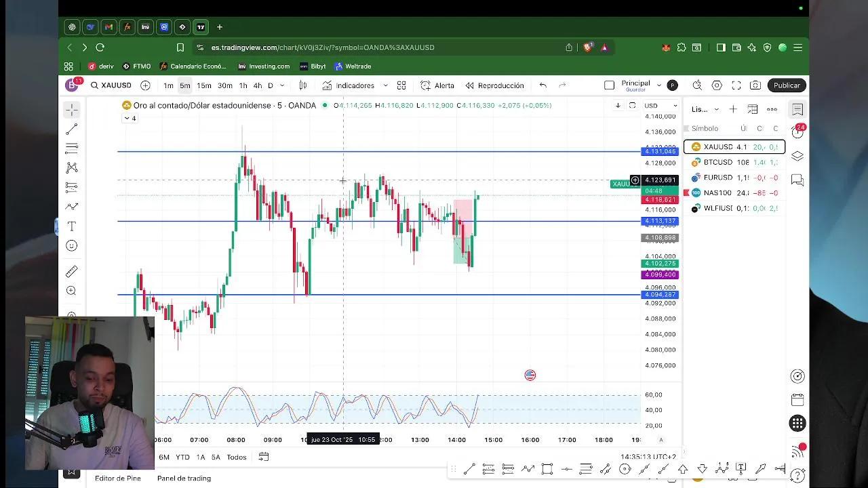Click the candlestick chart type icon
The image size is (868, 488).
coord(303,85)
